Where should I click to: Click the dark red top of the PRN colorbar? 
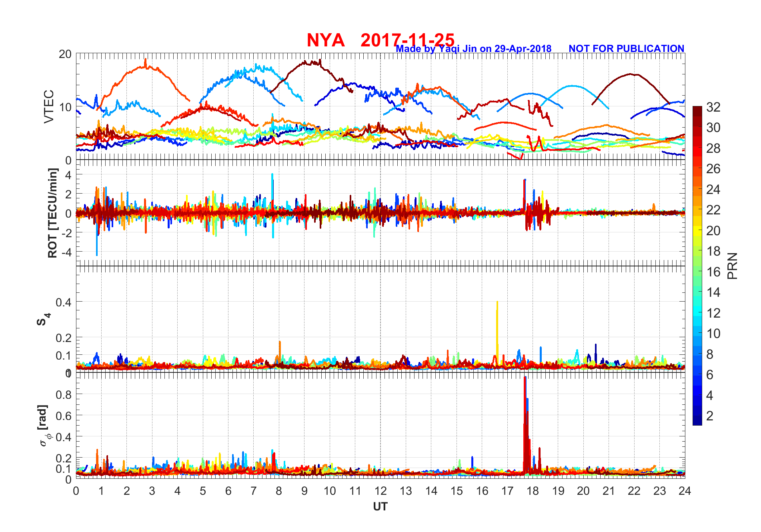point(697,111)
